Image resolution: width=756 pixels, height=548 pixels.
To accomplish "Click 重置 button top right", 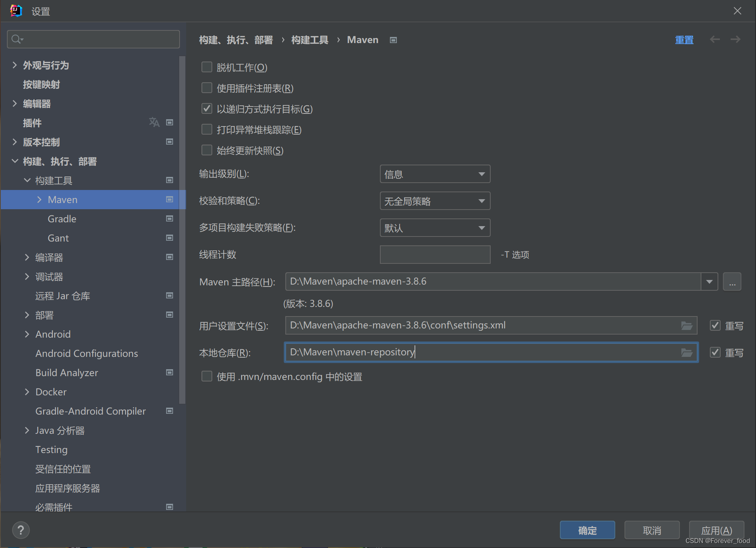I will (684, 39).
